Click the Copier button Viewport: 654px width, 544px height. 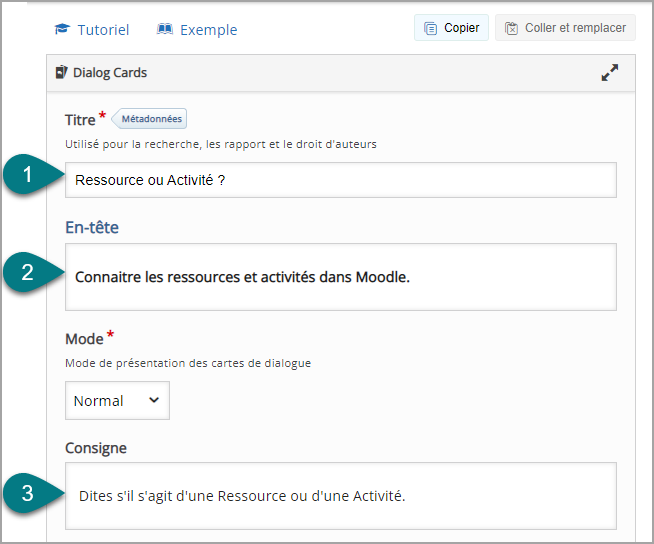[451, 28]
